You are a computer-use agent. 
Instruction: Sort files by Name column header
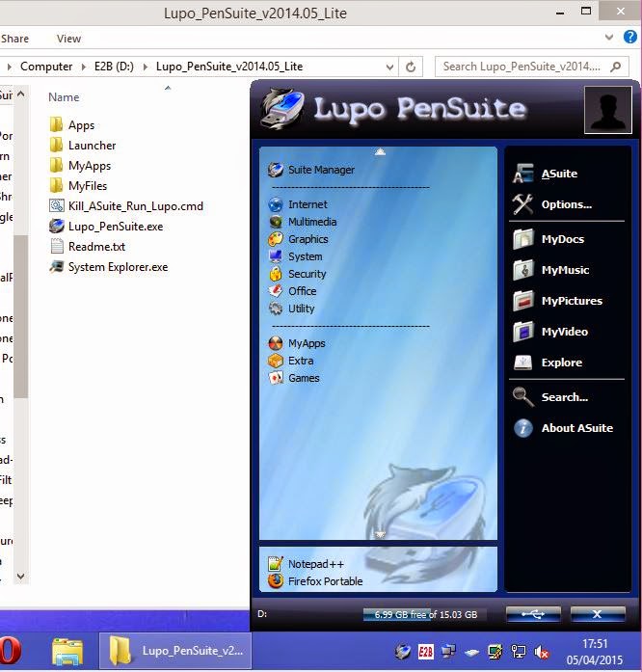(64, 97)
